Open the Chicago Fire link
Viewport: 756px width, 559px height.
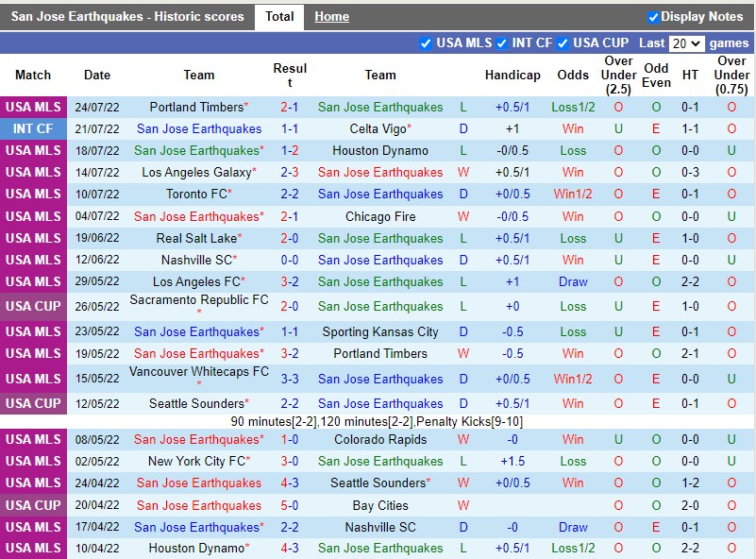coord(380,216)
